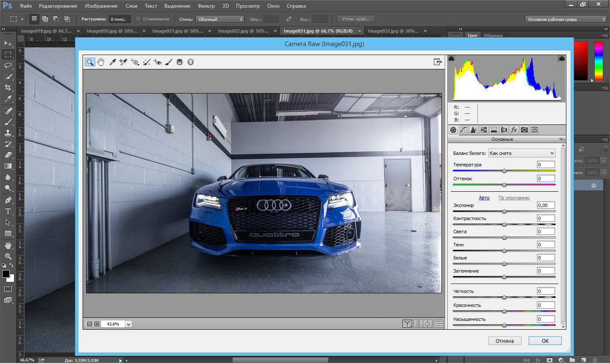Open the Effects (fx) panel tab

514,130
